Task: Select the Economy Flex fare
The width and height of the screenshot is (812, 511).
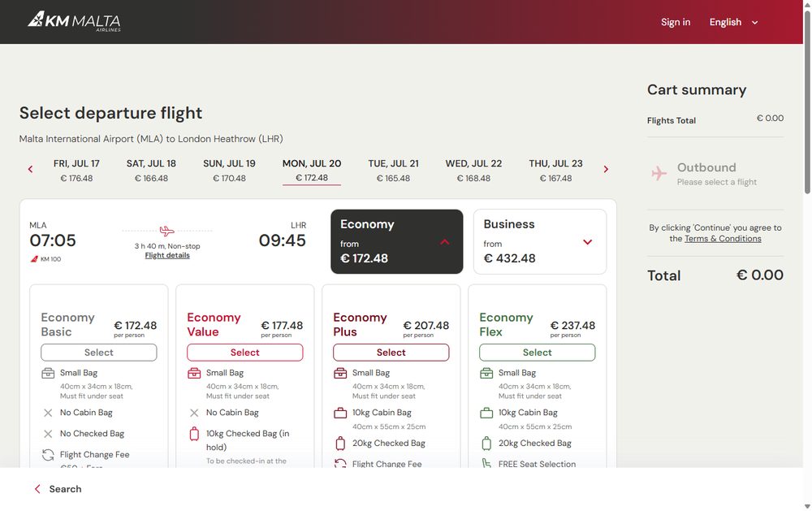Action: coord(537,353)
